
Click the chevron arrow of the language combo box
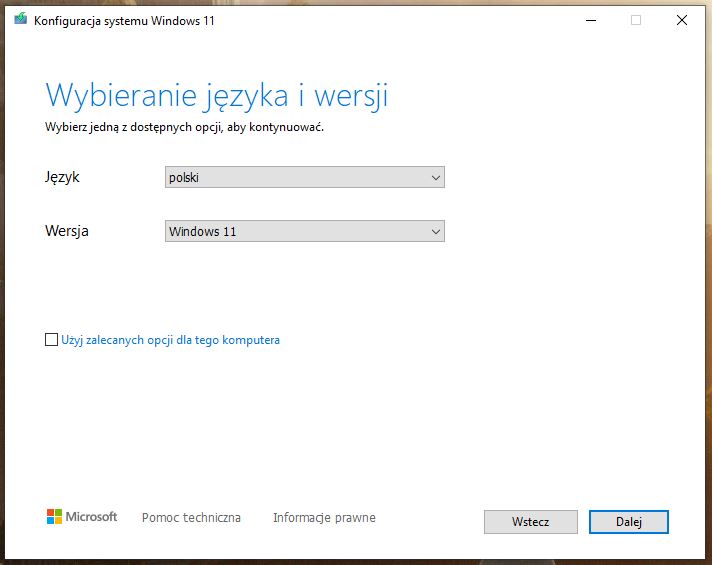pyautogui.click(x=435, y=177)
